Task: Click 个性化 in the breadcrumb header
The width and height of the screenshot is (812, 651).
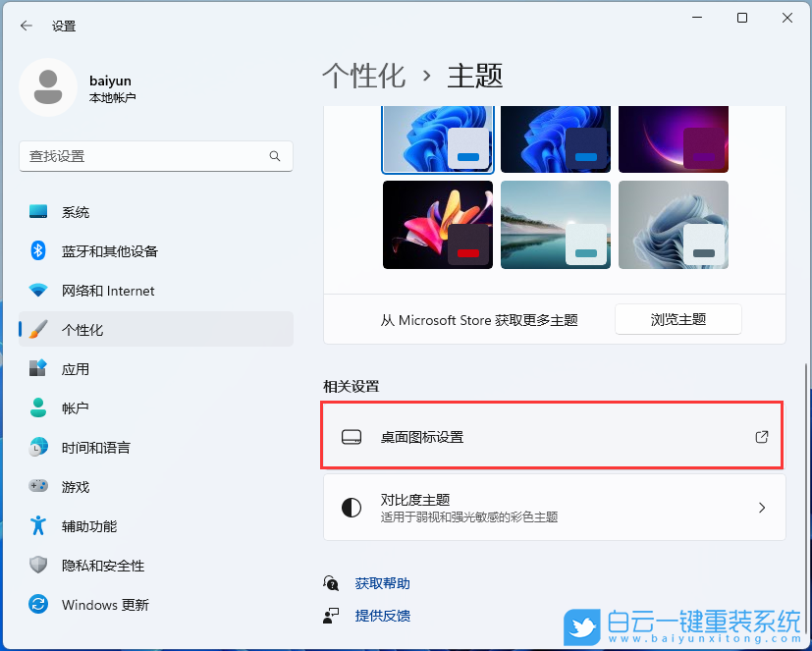Action: [364, 76]
